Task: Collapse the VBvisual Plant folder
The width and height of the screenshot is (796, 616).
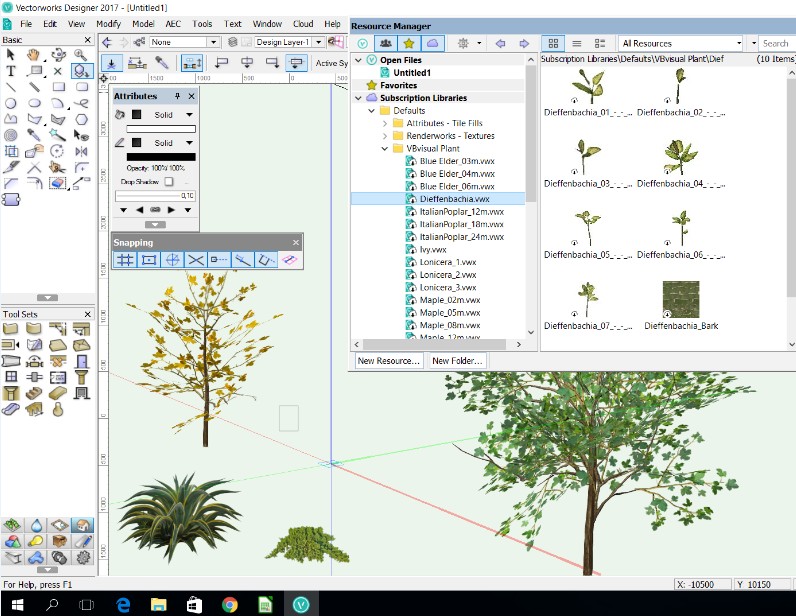Action: coord(385,149)
